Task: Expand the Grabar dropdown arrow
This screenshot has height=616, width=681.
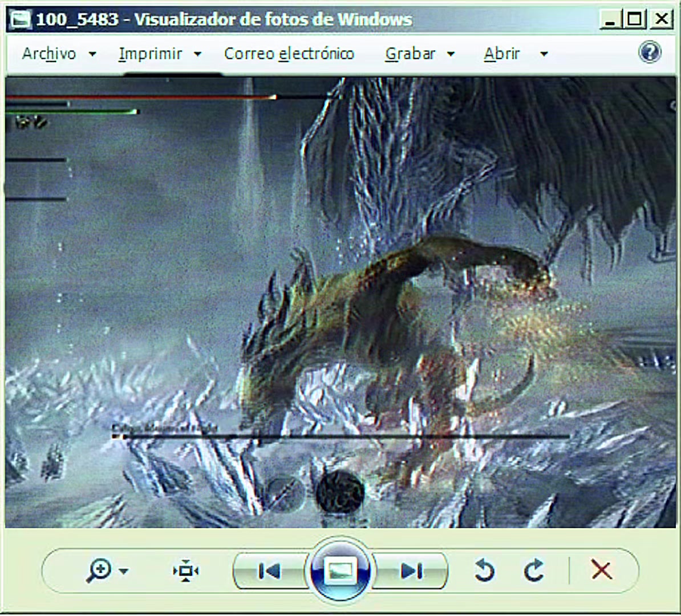Action: point(451,54)
